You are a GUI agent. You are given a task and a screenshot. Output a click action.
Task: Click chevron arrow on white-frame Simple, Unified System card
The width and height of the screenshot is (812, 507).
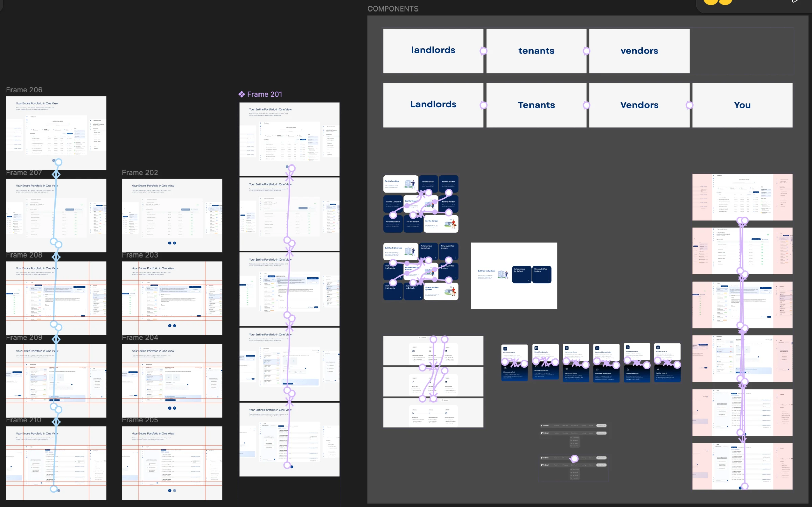click(549, 281)
